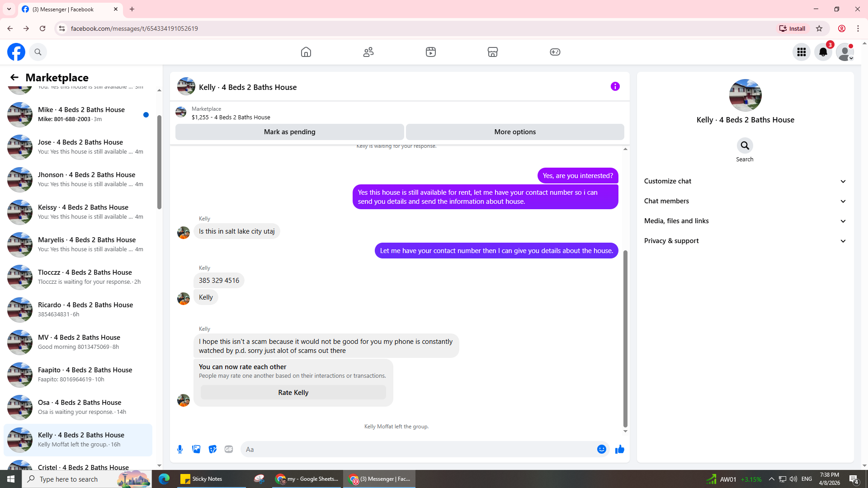Click the voice clip microphone icon
The image size is (868, 488).
pyautogui.click(x=180, y=449)
